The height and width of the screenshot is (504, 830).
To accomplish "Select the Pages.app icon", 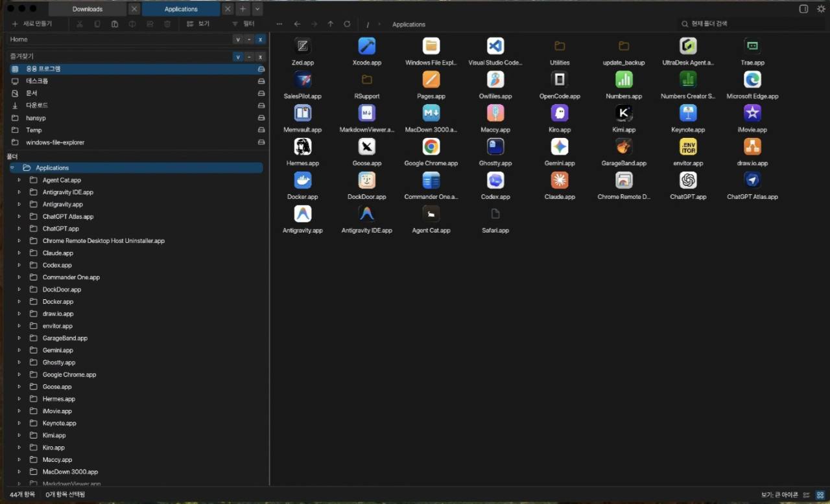I will point(431,80).
